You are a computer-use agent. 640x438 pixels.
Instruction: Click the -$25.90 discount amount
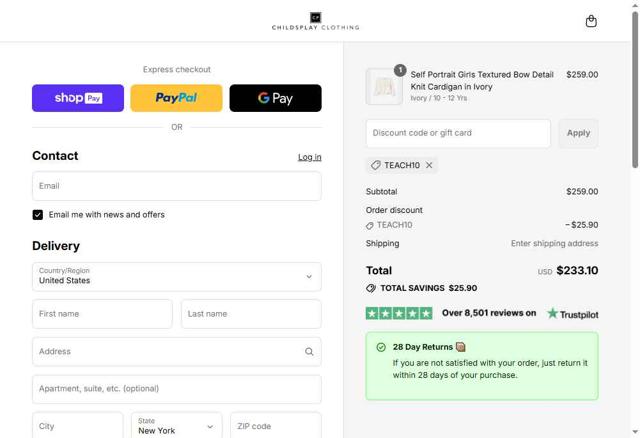[582, 225]
